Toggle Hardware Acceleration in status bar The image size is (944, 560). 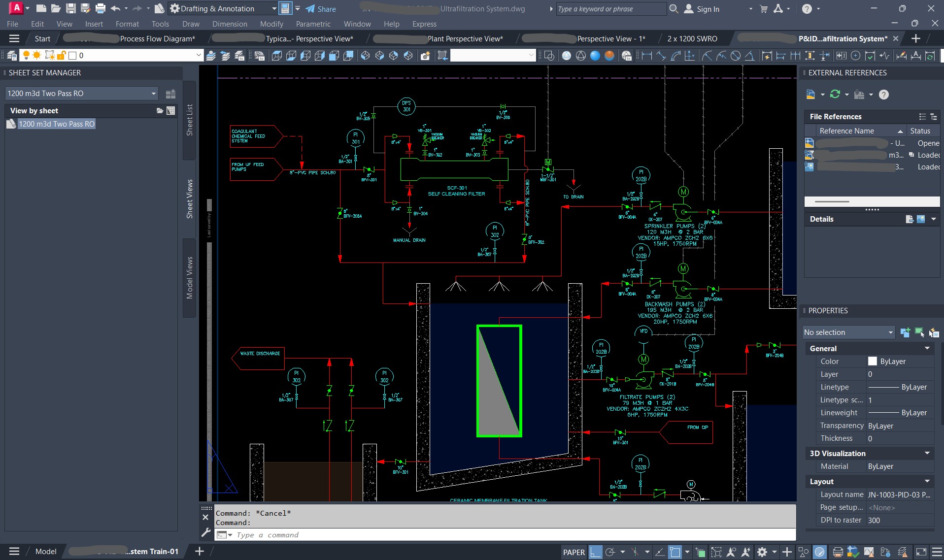coord(820,552)
